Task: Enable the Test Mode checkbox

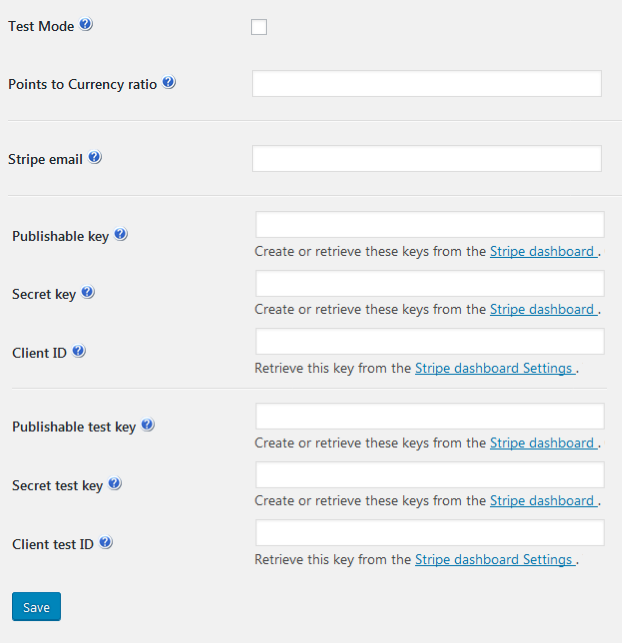Action: tap(259, 27)
